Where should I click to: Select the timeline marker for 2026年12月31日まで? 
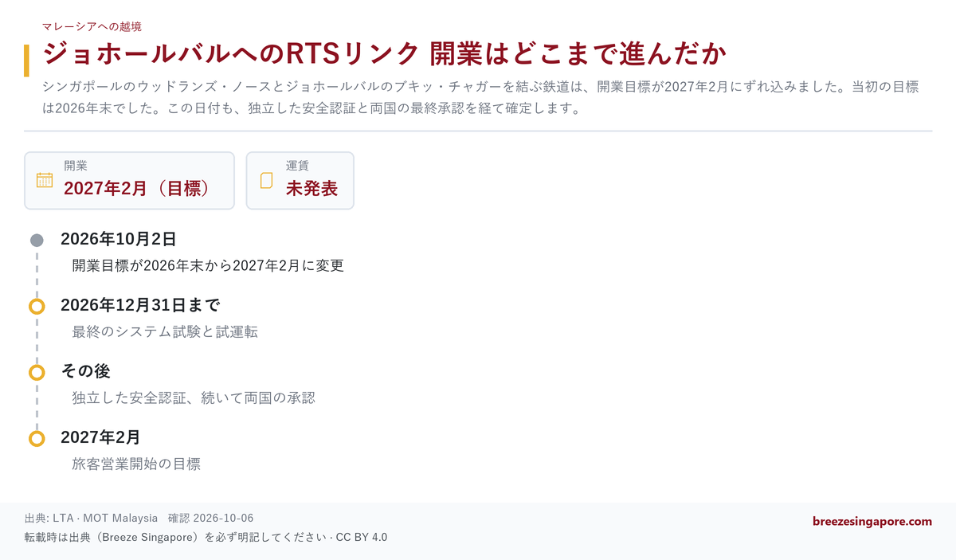(37, 307)
